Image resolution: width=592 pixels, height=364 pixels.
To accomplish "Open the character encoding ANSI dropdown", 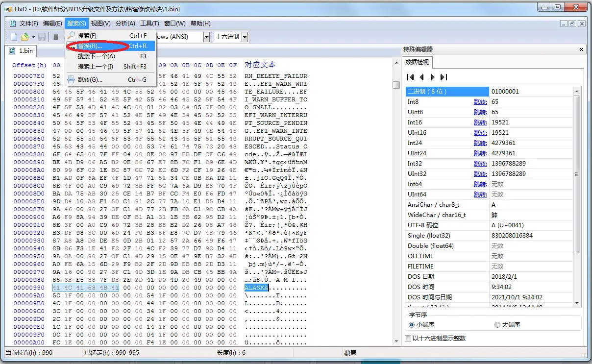I will click(206, 37).
